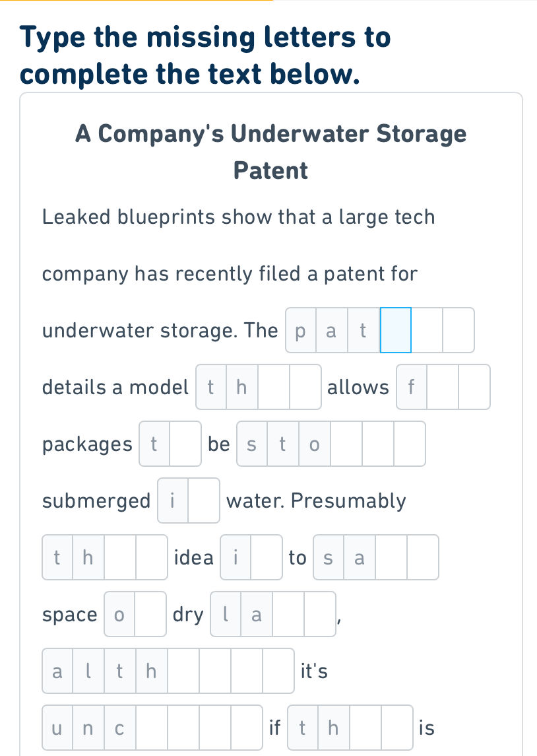This screenshot has height=756, width=537.
Task: Click the blank letter box after "f"
Action: 442,388
